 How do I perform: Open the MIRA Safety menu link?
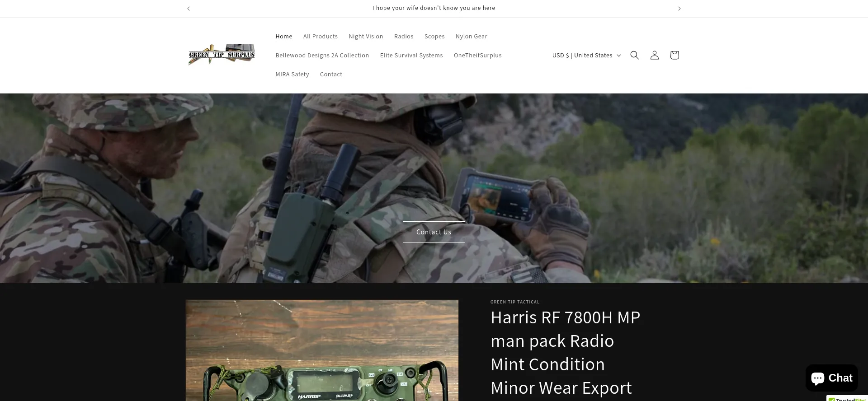click(x=292, y=75)
